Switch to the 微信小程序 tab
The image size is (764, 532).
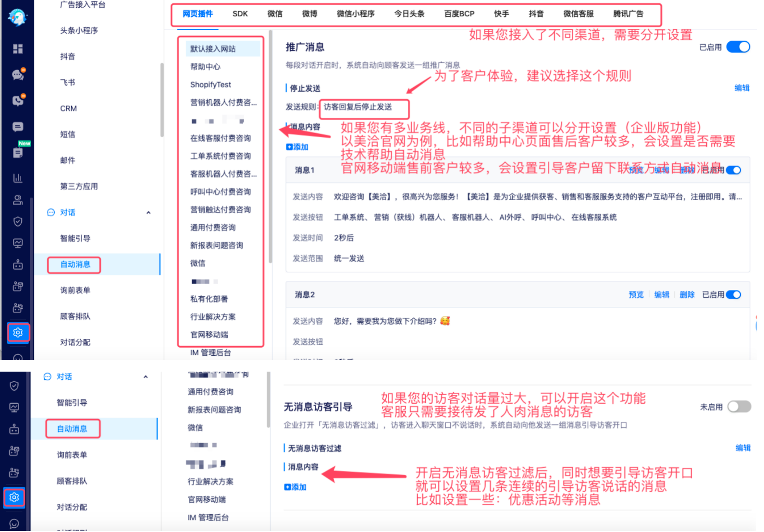pyautogui.click(x=356, y=14)
